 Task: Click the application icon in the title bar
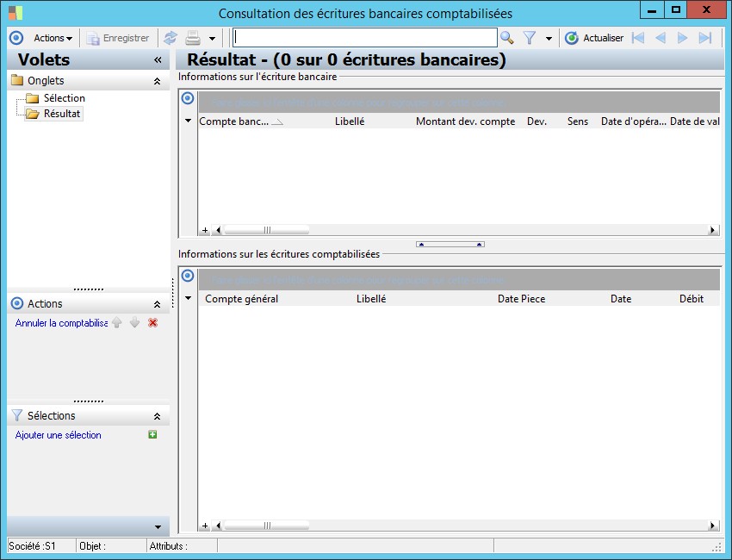tap(16, 13)
